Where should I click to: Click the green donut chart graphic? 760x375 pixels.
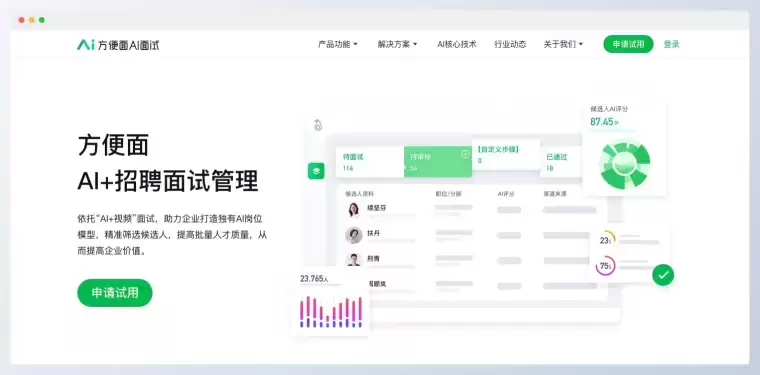624,164
